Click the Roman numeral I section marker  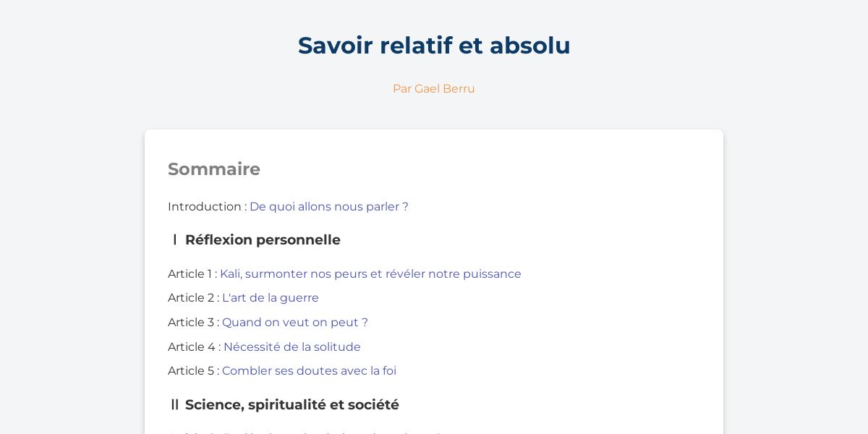point(174,240)
